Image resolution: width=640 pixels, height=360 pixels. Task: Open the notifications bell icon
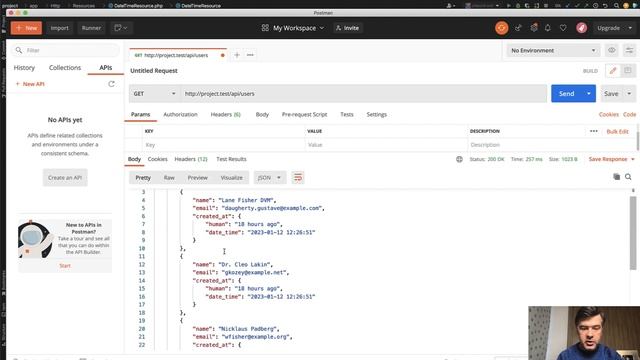point(548,28)
